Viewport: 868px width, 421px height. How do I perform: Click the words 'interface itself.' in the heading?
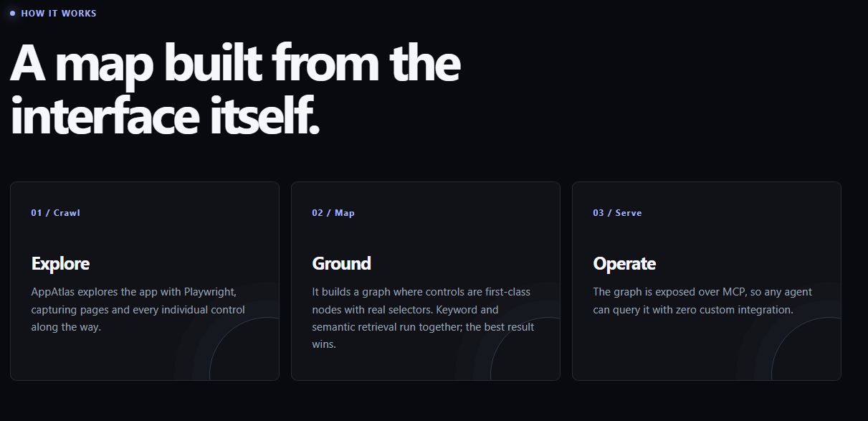pos(165,115)
